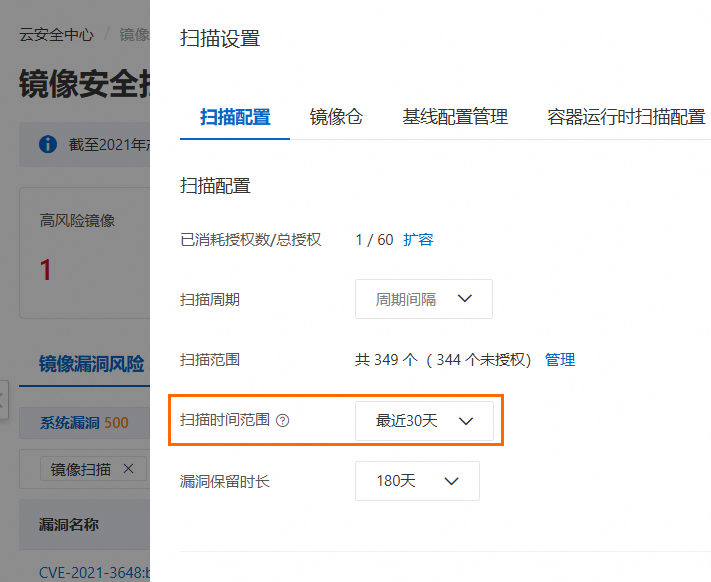Click the blue info icon beside 截至2021年
Image resolution: width=711 pixels, height=582 pixels.
(48, 145)
